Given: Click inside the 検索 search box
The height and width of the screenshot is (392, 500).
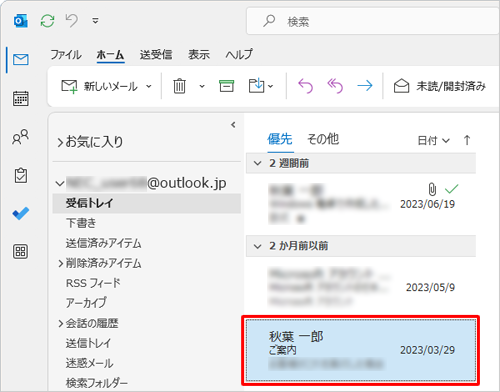Looking at the screenshot, I should click(x=373, y=21).
